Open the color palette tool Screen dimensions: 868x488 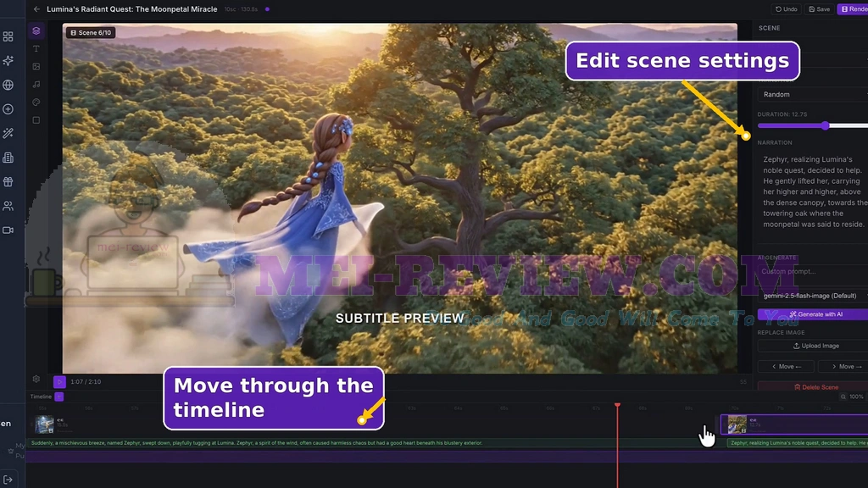click(36, 103)
